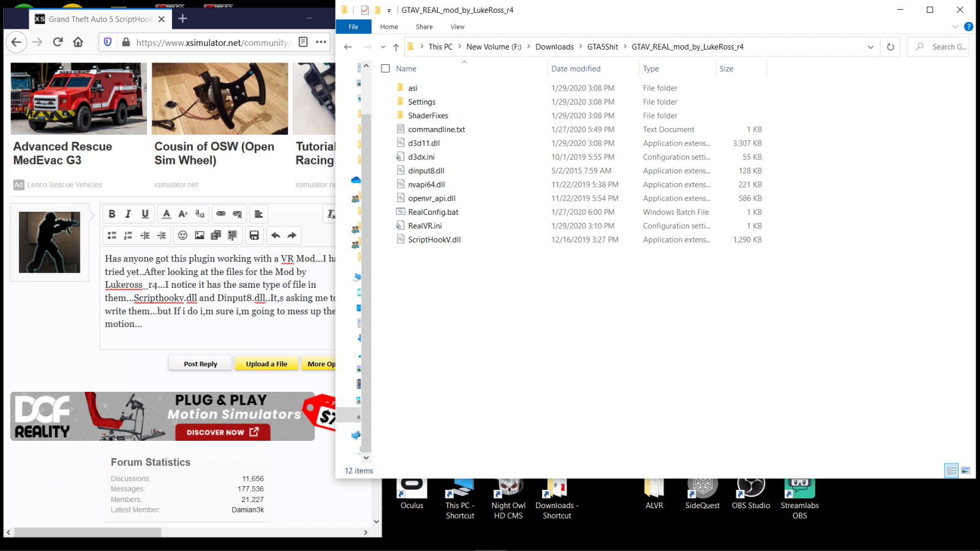Tick the select-all checkbox beside Name

385,69
